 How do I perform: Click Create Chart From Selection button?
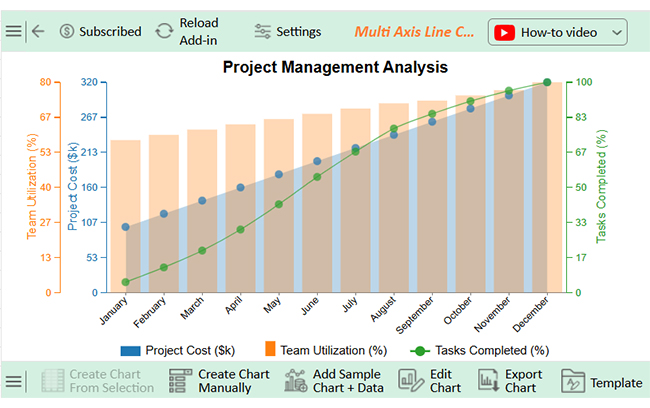[98, 381]
